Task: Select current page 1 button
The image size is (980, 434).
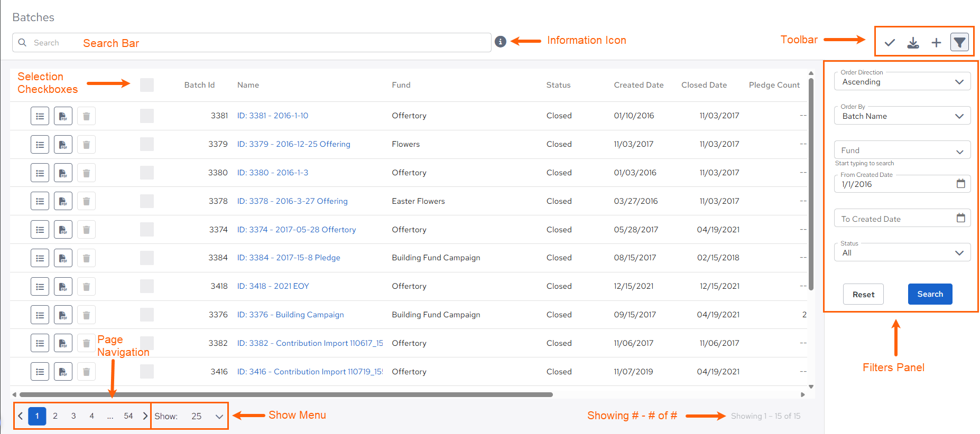Action: pyautogui.click(x=37, y=416)
